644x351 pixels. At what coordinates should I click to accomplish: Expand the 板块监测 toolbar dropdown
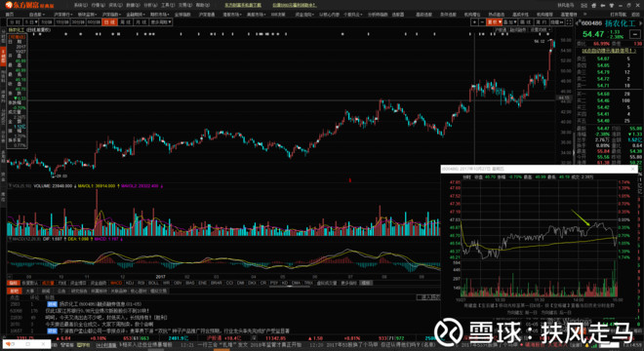pos(87,15)
